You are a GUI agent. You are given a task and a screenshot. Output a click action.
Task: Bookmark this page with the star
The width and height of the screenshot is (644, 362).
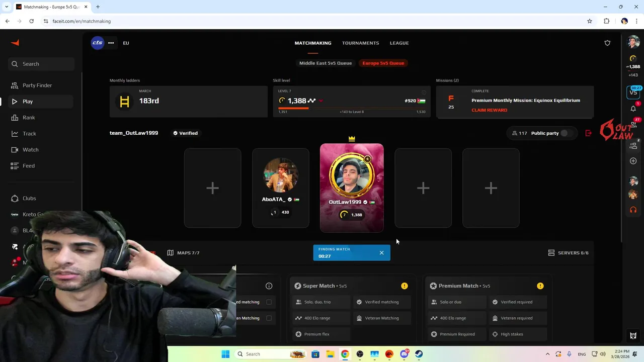590,21
